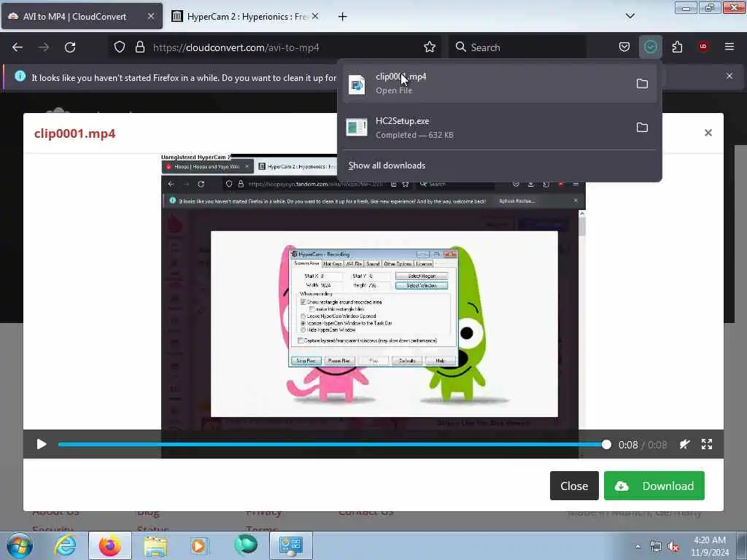Open the Windows Start menu
This screenshot has height=560, width=747.
(x=20, y=545)
